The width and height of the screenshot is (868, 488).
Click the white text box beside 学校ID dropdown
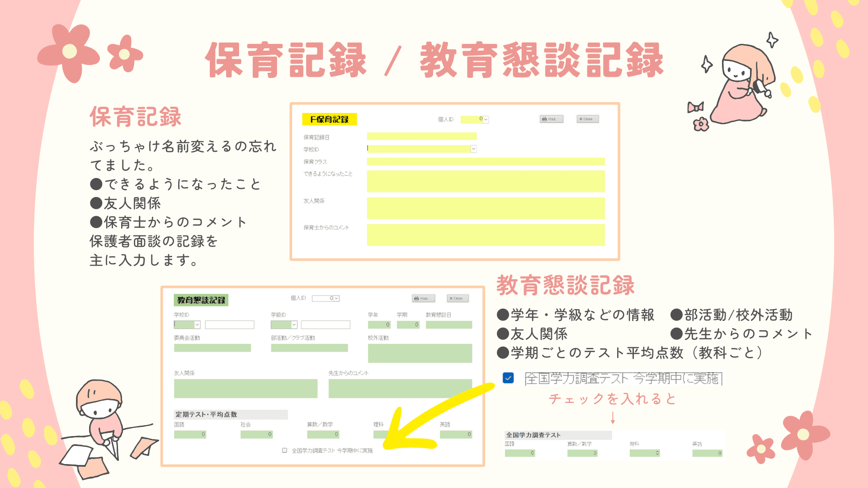click(230, 325)
